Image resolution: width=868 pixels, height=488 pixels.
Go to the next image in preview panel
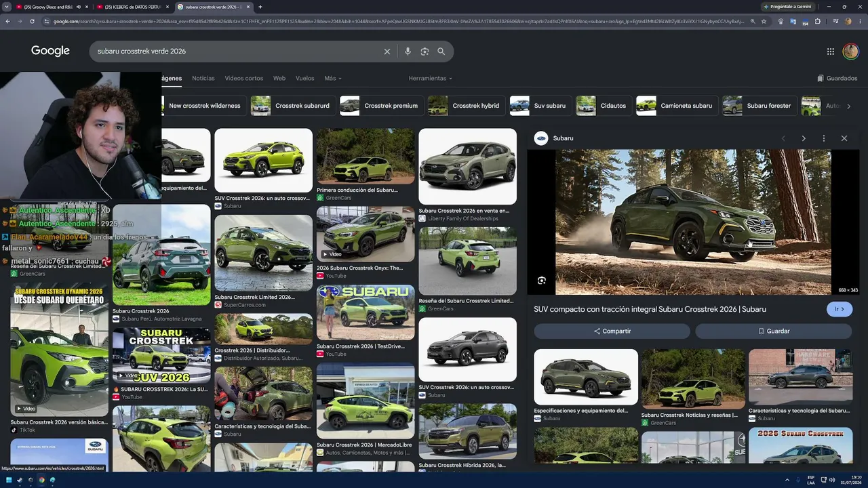[804, 138]
